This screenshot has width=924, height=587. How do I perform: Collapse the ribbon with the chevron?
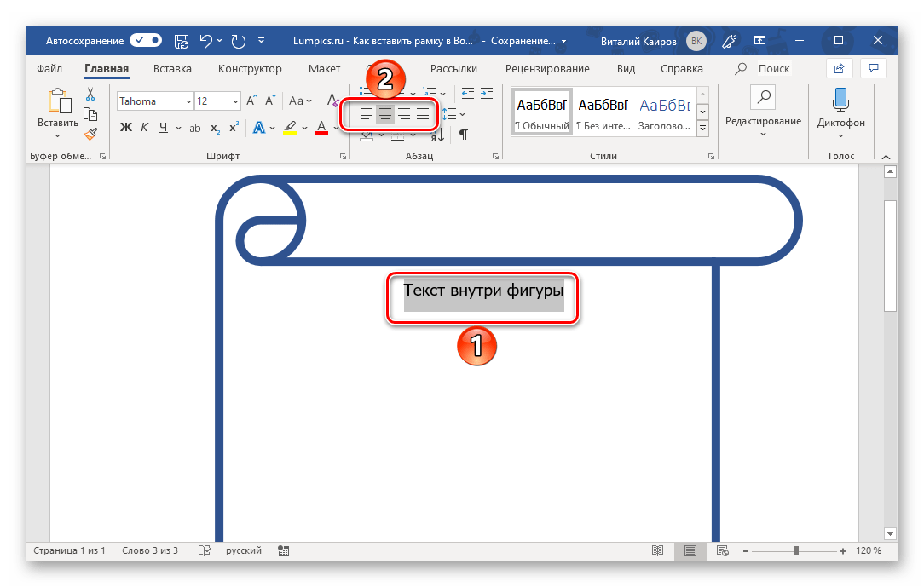886,156
